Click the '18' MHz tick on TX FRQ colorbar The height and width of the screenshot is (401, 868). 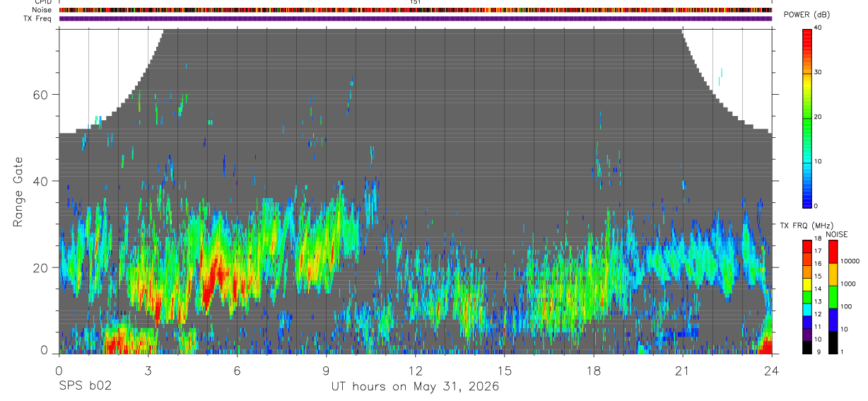(818, 238)
